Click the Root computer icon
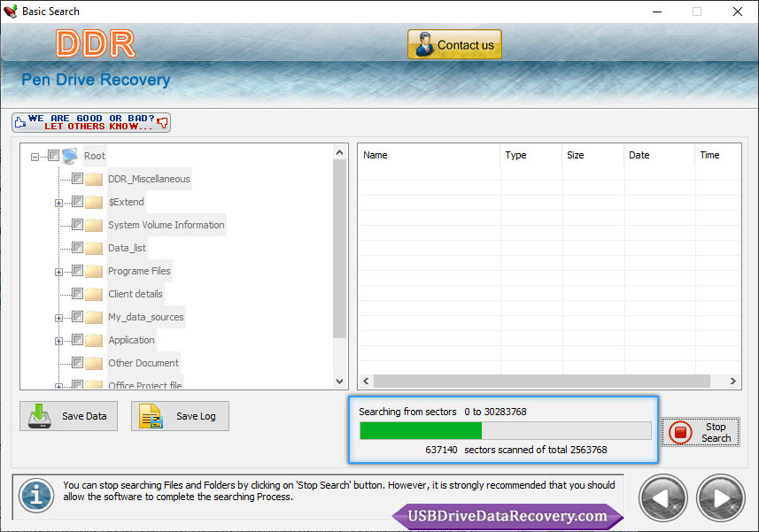The width and height of the screenshot is (759, 532). [70, 156]
